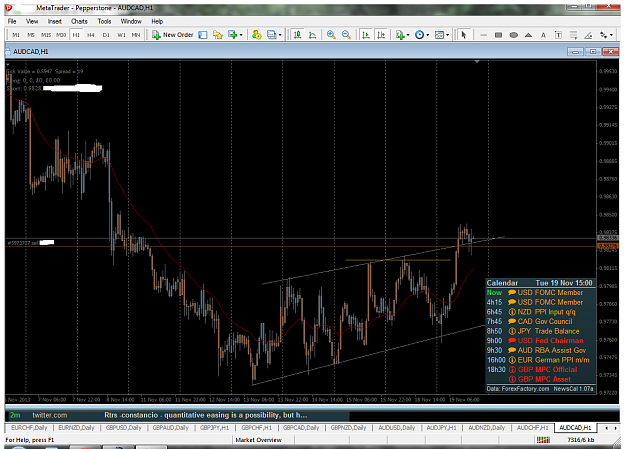Switch timeframe to H1
This screenshot has width=625, height=449.
coord(76,35)
